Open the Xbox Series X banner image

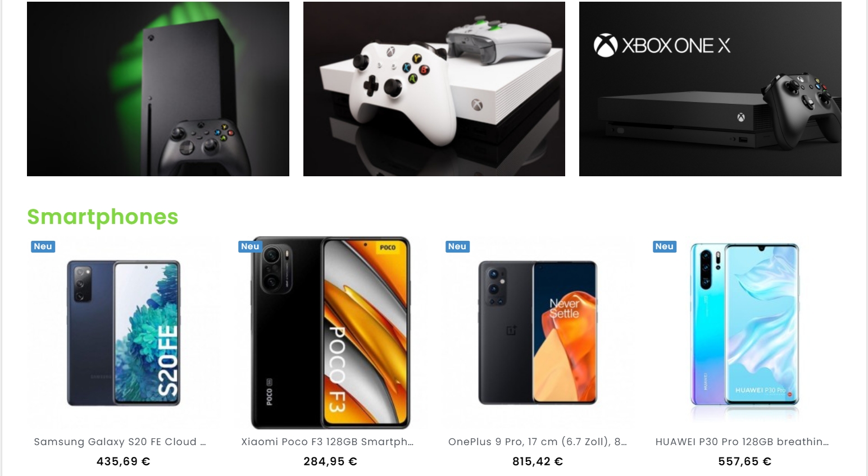click(158, 89)
